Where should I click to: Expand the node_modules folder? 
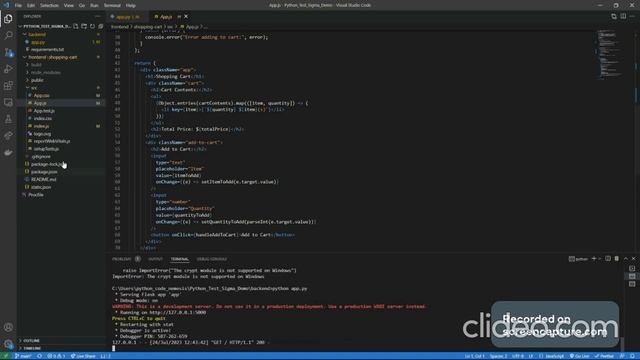click(x=61, y=72)
